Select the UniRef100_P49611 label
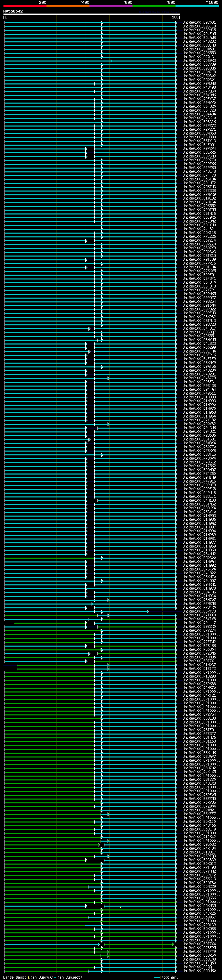The width and height of the screenshot is (222, 980). pyautogui.click(x=199, y=394)
